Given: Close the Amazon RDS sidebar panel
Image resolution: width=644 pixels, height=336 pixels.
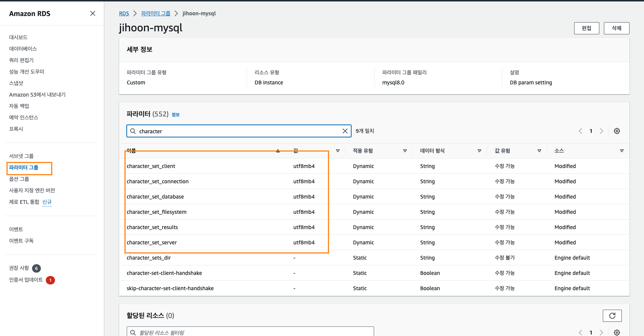Looking at the screenshot, I should [x=93, y=13].
